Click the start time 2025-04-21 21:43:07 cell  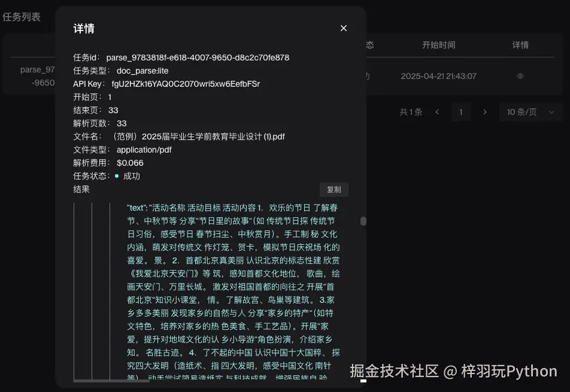438,76
